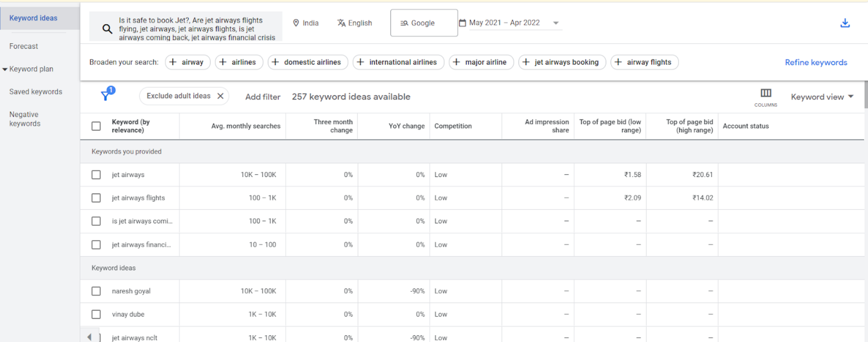Click the jet airways nclt keyword text
Viewport: 868px width, 342px height.
[x=134, y=338]
